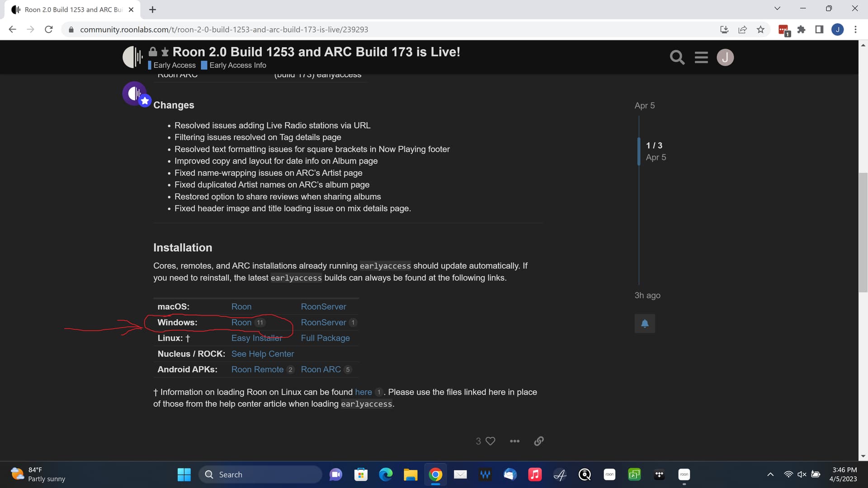This screenshot has width=868, height=488.
Task: Toggle topic notification bell
Action: 645,324
